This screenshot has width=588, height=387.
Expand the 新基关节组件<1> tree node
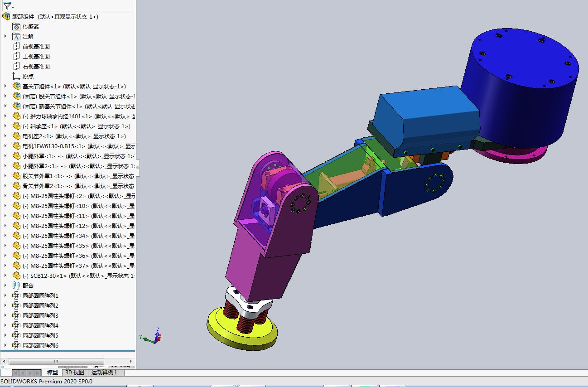click(5, 106)
